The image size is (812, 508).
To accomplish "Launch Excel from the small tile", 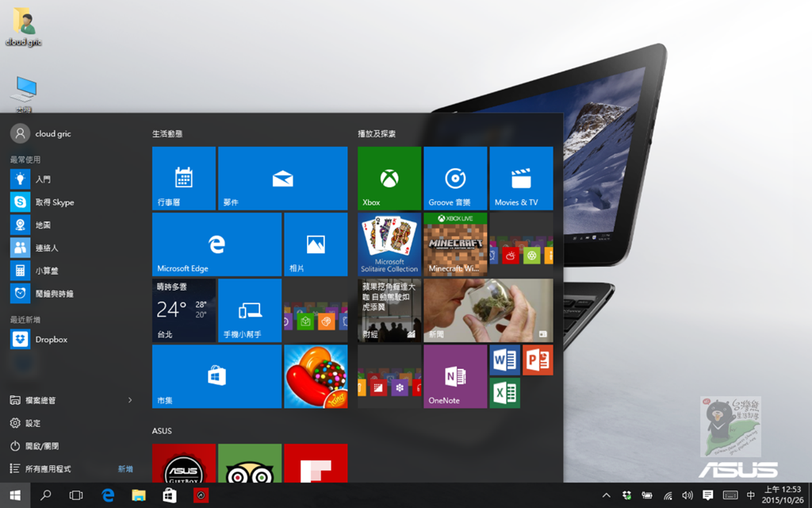I will pos(505,393).
